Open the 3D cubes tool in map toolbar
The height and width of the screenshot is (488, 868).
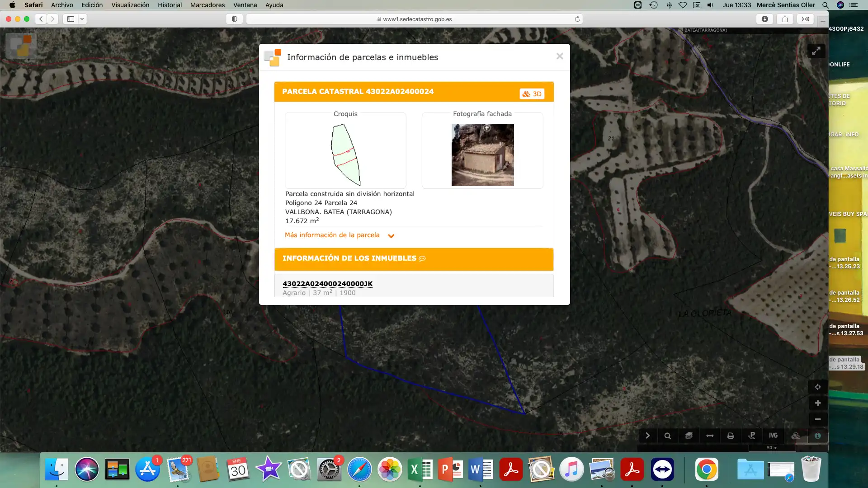point(796,436)
